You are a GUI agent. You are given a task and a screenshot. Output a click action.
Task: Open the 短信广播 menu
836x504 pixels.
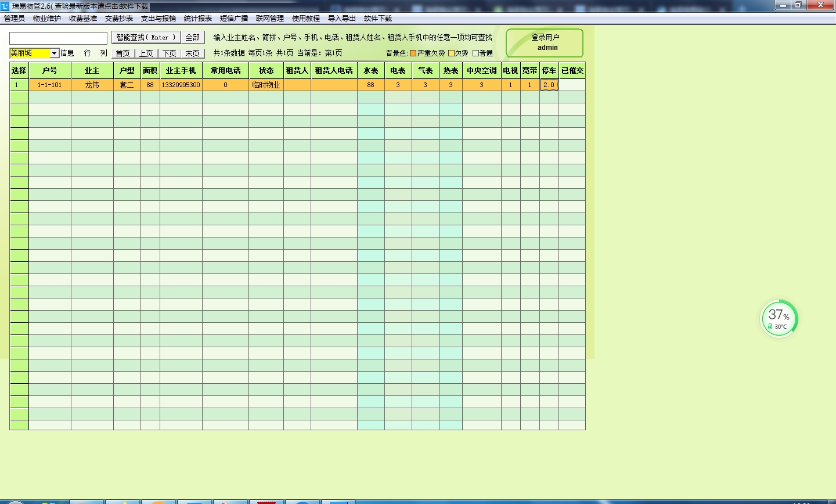click(x=234, y=19)
